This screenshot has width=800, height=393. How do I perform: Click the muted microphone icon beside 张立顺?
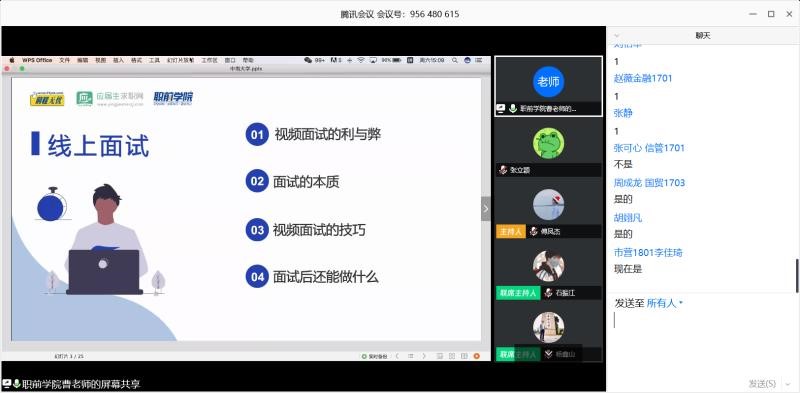pyautogui.click(x=503, y=170)
